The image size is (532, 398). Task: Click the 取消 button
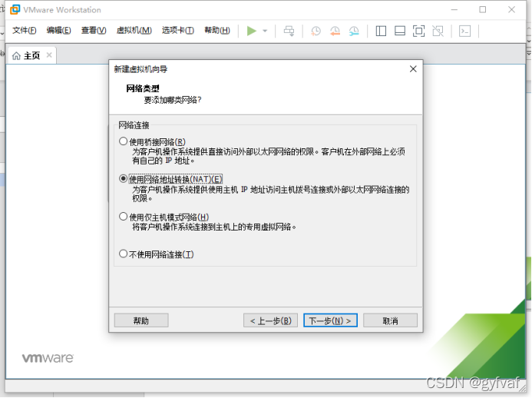[390, 320]
